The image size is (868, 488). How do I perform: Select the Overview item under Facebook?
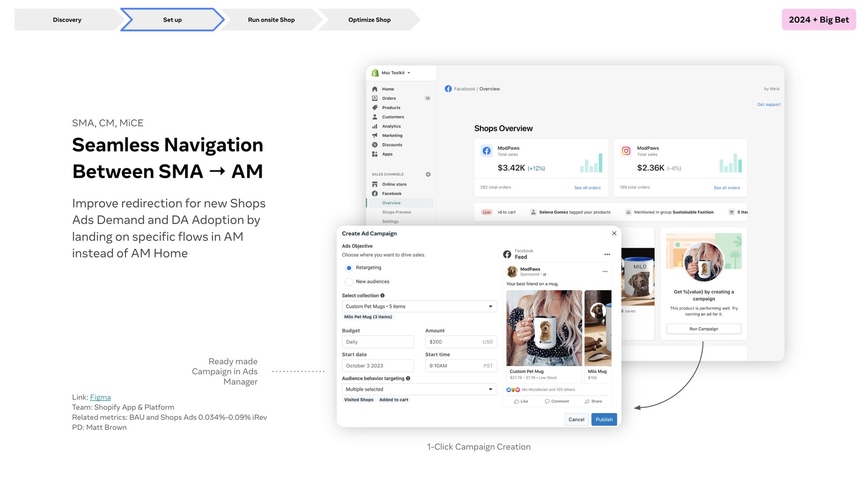tap(400, 203)
